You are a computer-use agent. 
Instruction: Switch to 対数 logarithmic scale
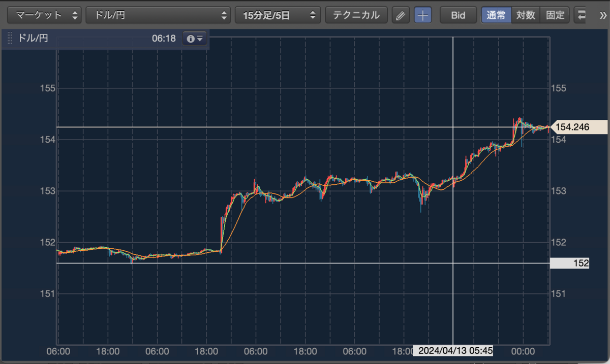526,15
